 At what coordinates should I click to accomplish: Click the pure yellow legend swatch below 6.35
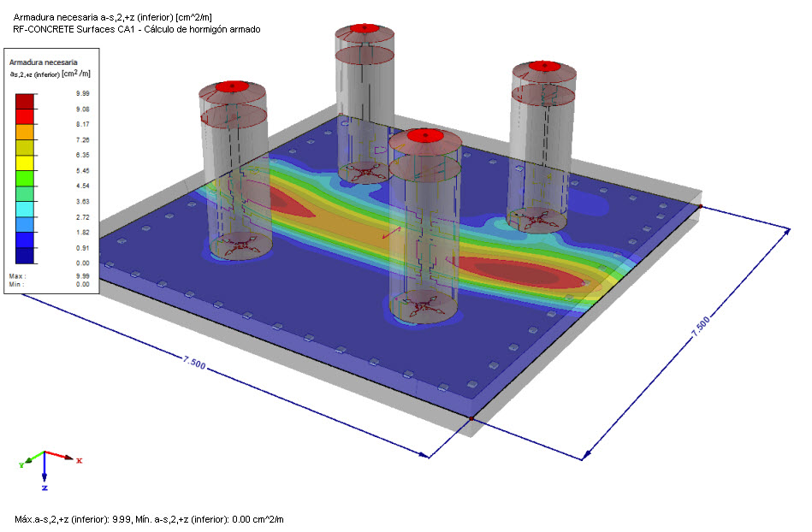tap(24, 163)
